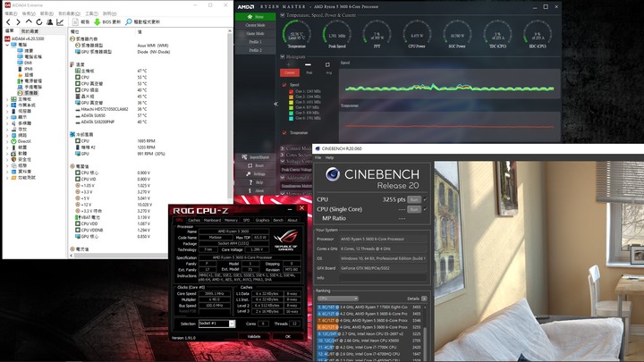Image resolution: width=644 pixels, height=362 pixels.
Task: Click the driver update magnifier icon
Action: [x=129, y=21]
